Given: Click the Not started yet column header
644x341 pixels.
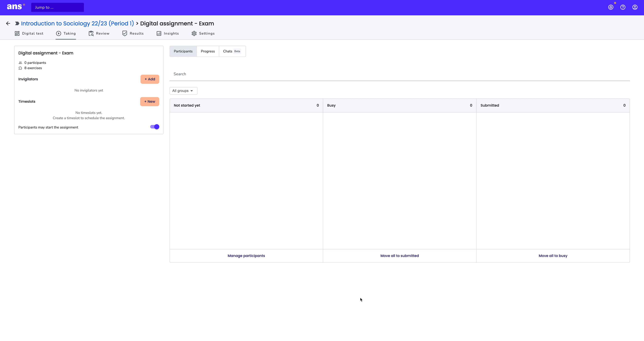Looking at the screenshot, I should (246, 105).
